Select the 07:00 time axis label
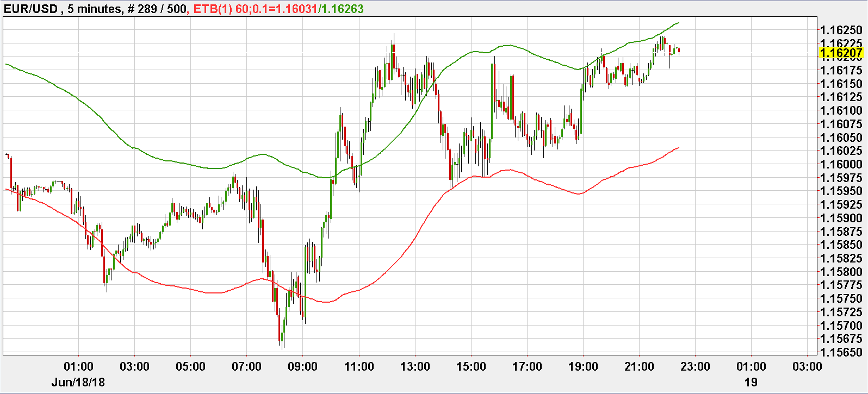868x394 pixels. point(246,366)
